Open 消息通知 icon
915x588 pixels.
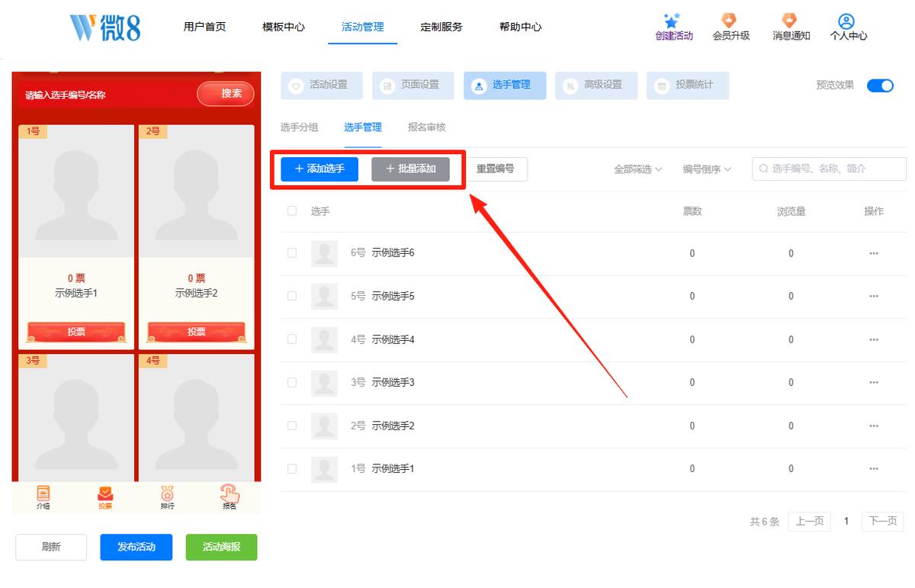789,21
